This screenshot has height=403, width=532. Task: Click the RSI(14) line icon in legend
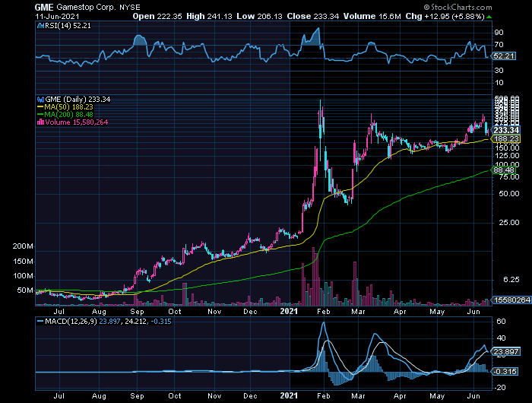(41, 25)
